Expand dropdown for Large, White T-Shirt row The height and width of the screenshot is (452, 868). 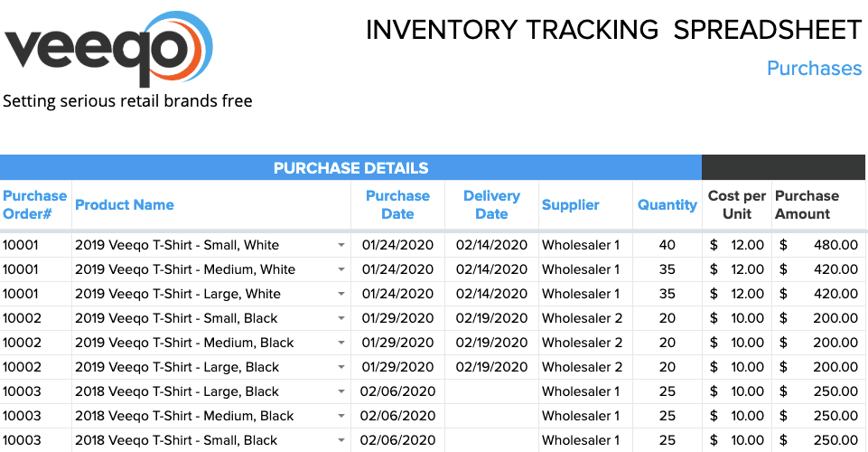pos(341,294)
